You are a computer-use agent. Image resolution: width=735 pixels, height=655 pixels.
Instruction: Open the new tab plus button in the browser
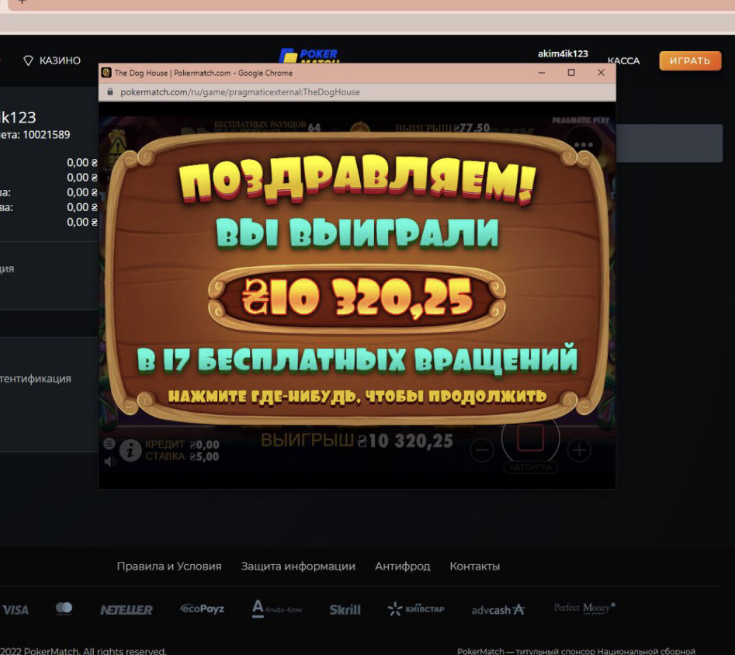tap(22, 2)
